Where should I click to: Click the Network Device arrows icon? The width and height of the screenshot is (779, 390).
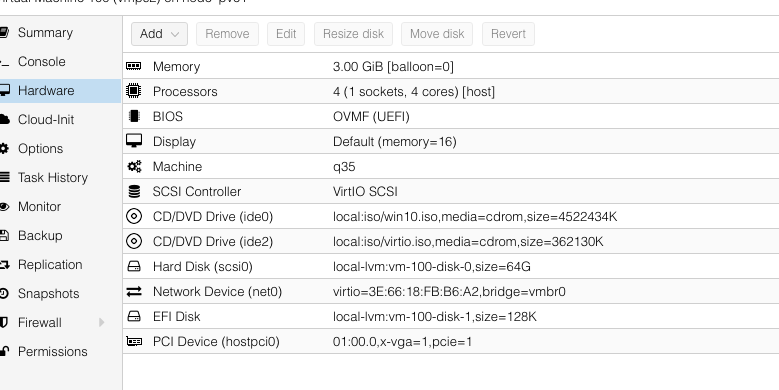click(134, 291)
